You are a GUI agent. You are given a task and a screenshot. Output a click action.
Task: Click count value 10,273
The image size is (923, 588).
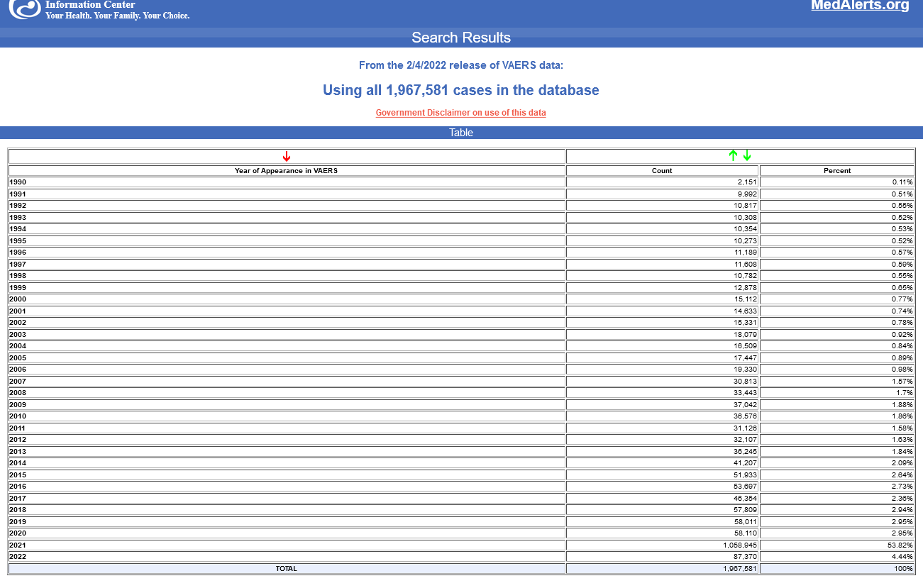point(746,240)
